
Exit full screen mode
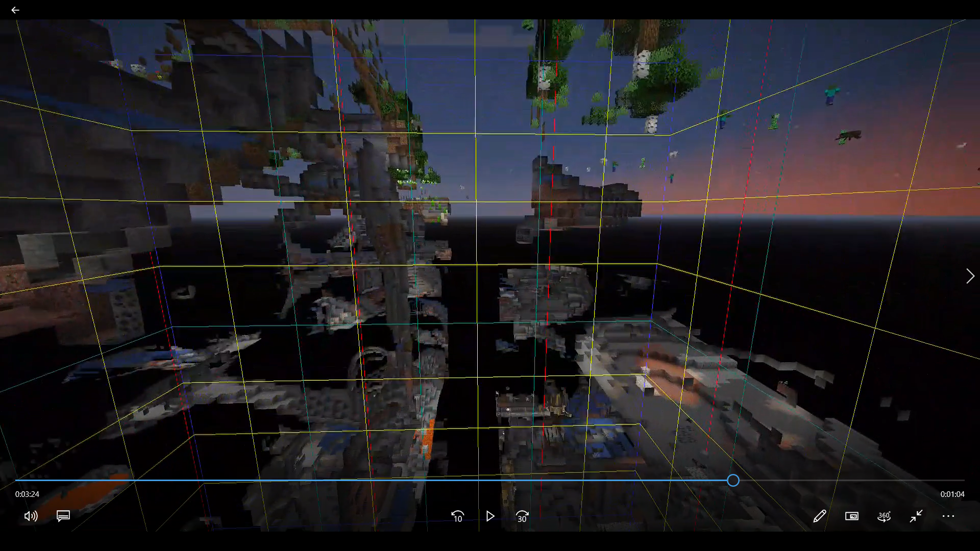916,516
